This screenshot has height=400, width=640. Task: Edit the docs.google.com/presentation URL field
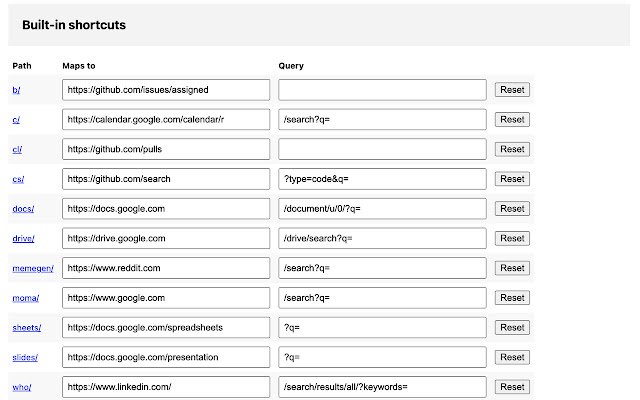tap(166, 357)
